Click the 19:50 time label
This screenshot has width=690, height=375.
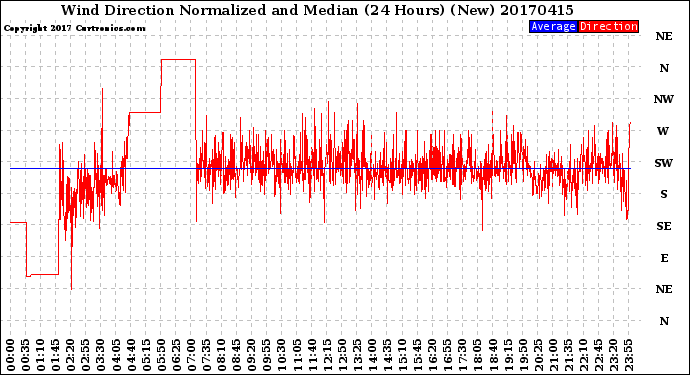point(523,355)
